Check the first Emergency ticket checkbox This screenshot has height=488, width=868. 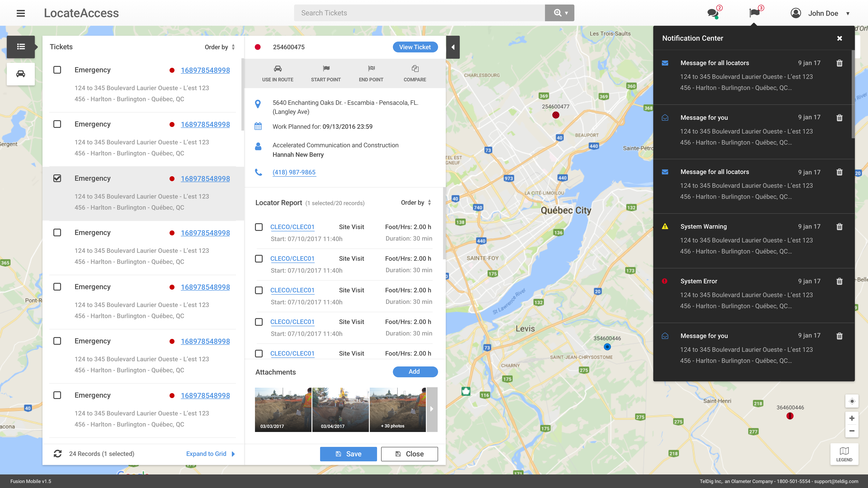[57, 70]
